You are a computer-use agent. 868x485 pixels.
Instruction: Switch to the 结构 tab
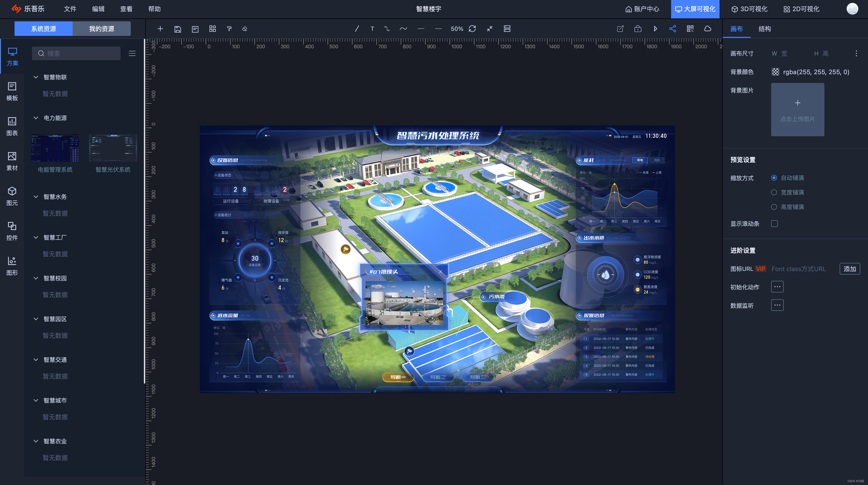click(765, 29)
